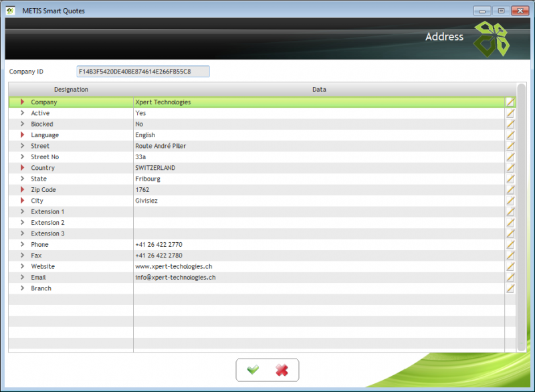
Task: Select the 'Extension 3' designation label
Action: 47,233
